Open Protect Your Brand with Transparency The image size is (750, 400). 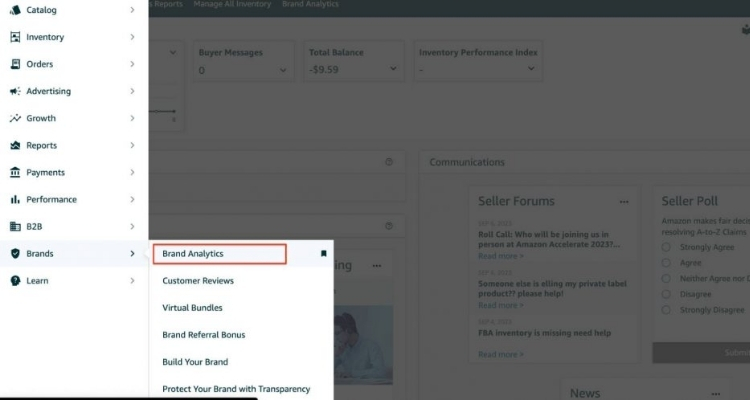(x=236, y=389)
